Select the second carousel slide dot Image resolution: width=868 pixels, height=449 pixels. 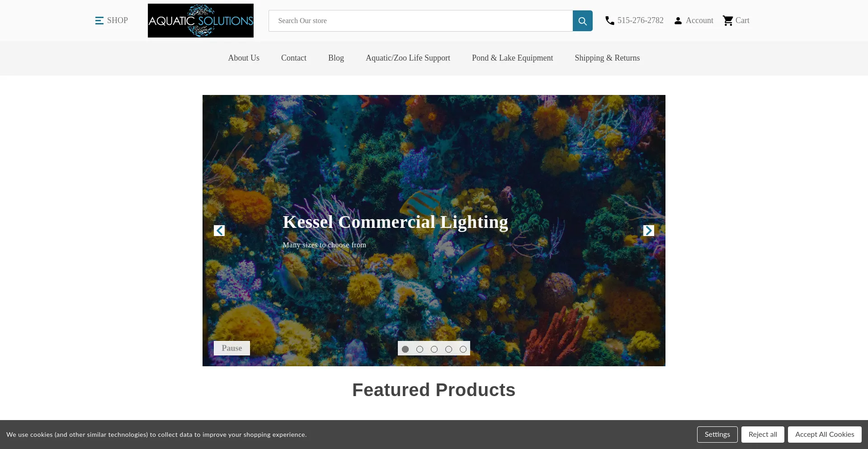(420, 349)
